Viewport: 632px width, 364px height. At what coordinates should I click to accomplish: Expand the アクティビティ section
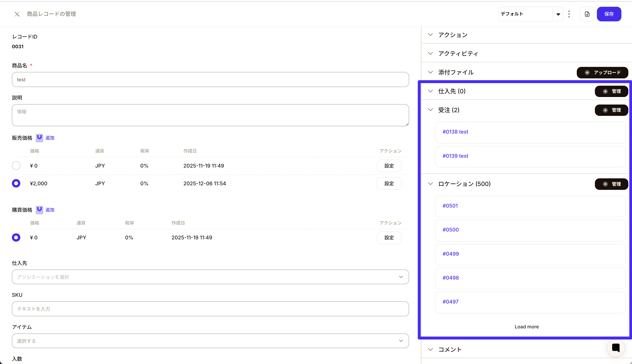pyautogui.click(x=430, y=54)
